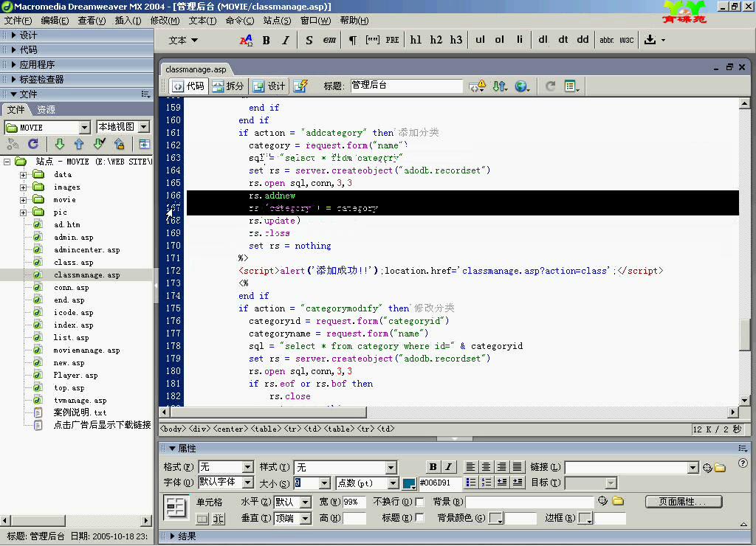Preview in browser globe icon
The width and height of the screenshot is (756, 546).
[522, 86]
